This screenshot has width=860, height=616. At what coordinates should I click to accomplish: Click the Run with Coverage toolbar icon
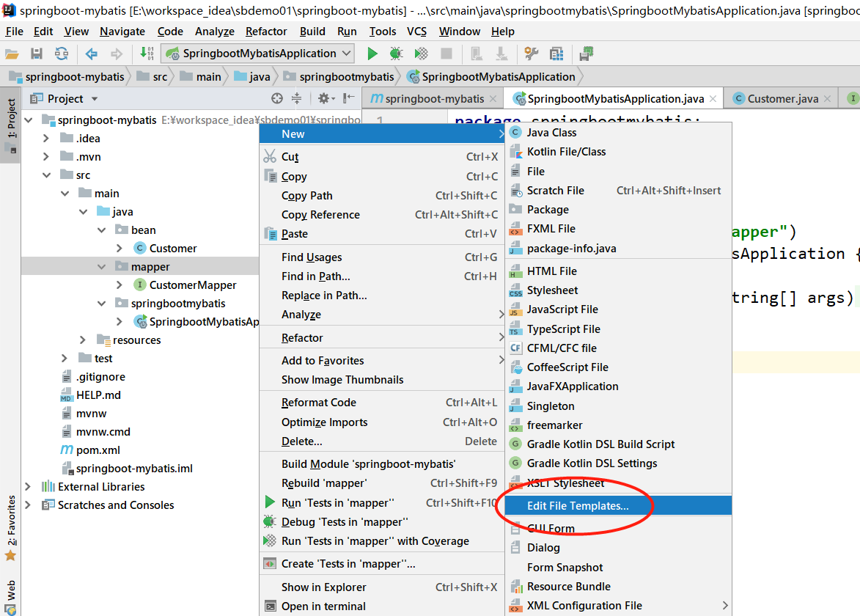[421, 54]
